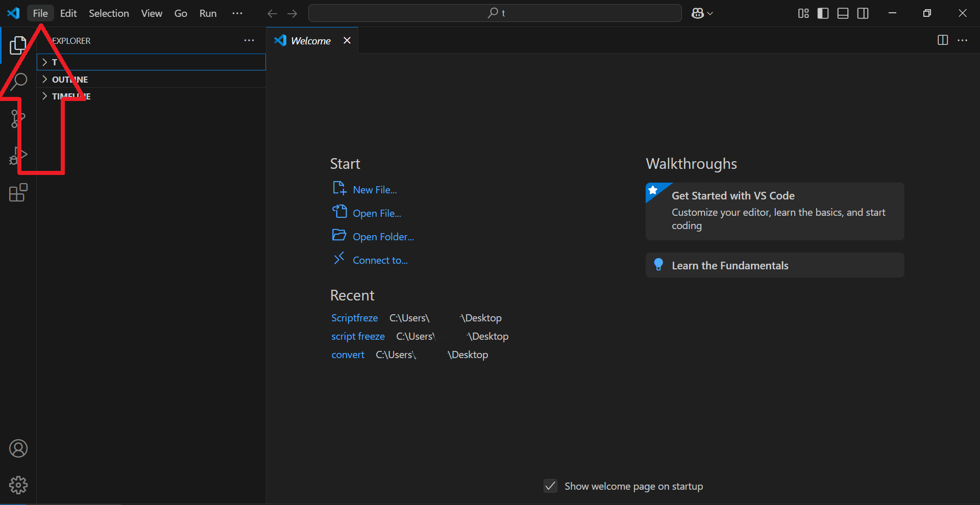Click the New File... link
The image size is (980, 505).
[x=375, y=190]
